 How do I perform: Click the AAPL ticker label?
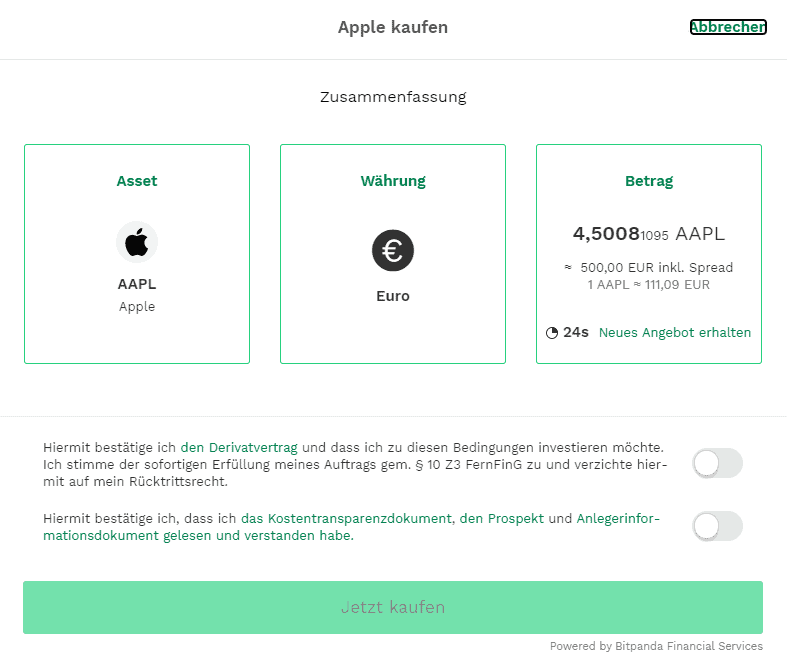pos(137,284)
